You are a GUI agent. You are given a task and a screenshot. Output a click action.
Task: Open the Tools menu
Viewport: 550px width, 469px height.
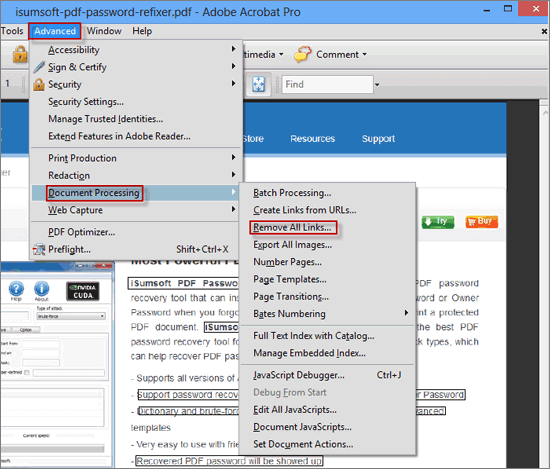(12, 31)
